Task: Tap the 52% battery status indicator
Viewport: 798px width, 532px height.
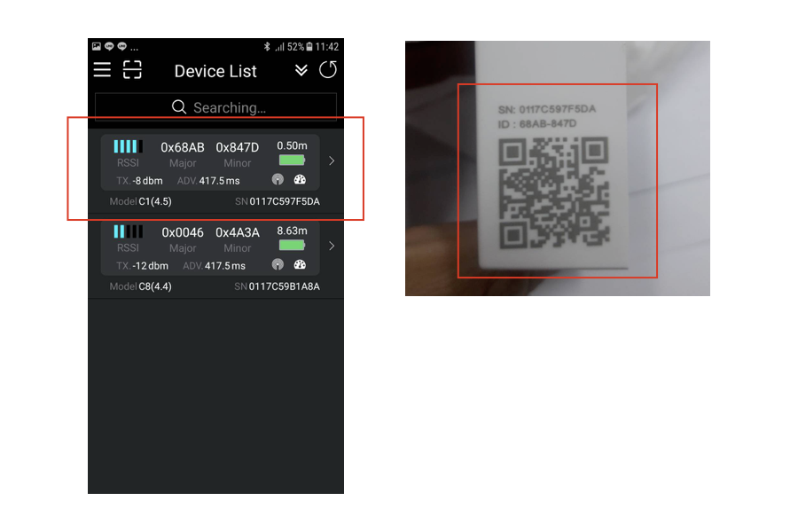Action: [300, 47]
